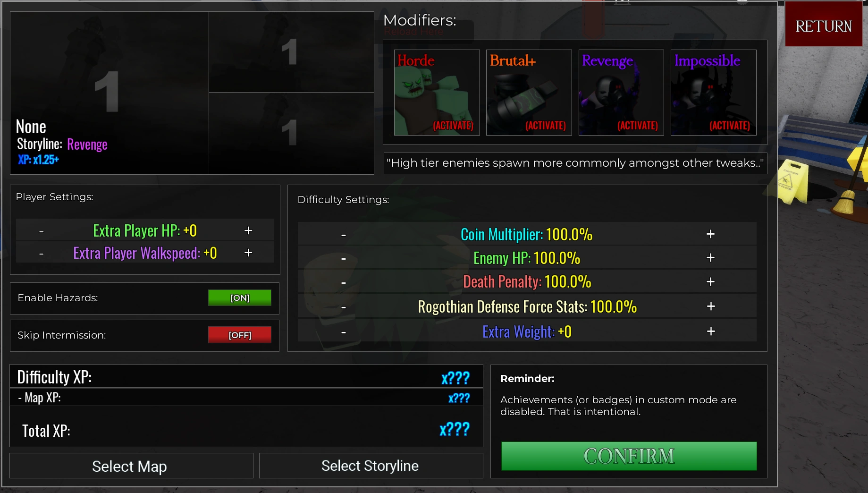This screenshot has height=493, width=868.
Task: Increase Extra Player HP with plus
Action: tap(248, 230)
